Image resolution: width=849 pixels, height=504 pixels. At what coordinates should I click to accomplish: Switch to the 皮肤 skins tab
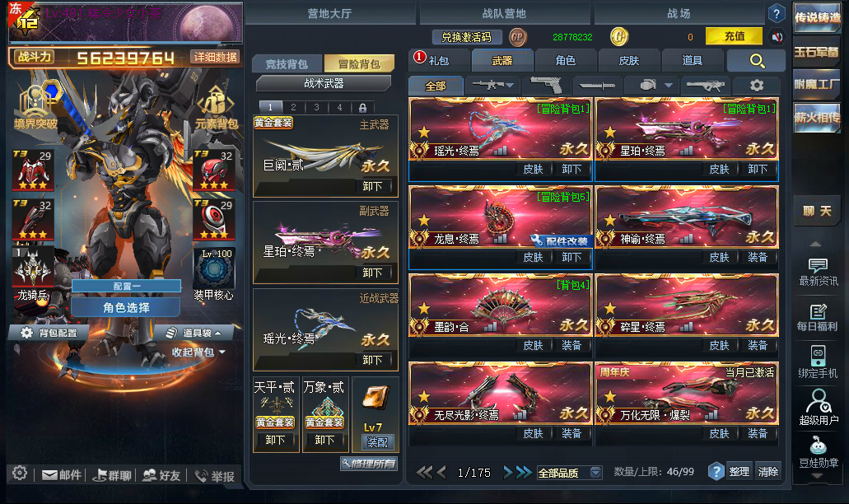[x=628, y=61]
